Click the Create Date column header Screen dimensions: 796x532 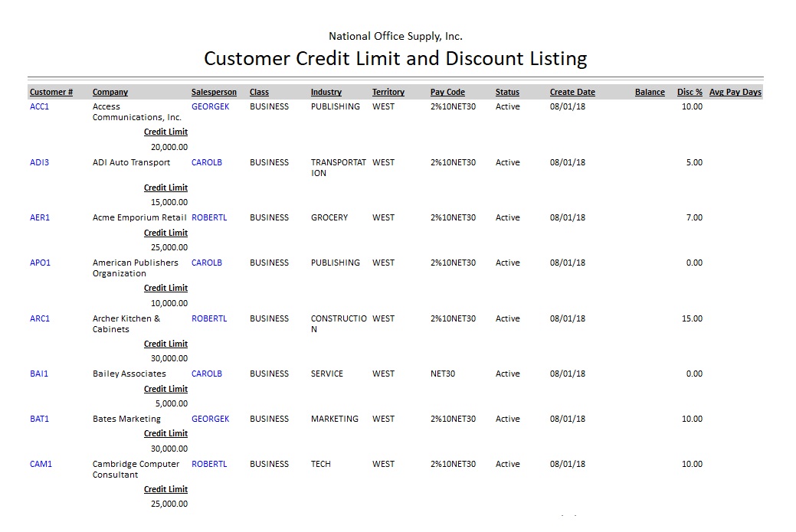coord(572,93)
